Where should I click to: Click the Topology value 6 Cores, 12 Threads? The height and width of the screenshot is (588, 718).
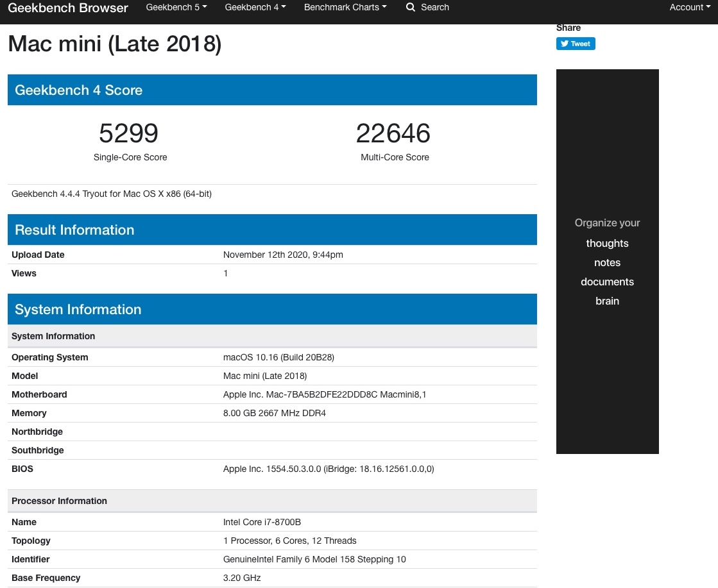coord(289,541)
